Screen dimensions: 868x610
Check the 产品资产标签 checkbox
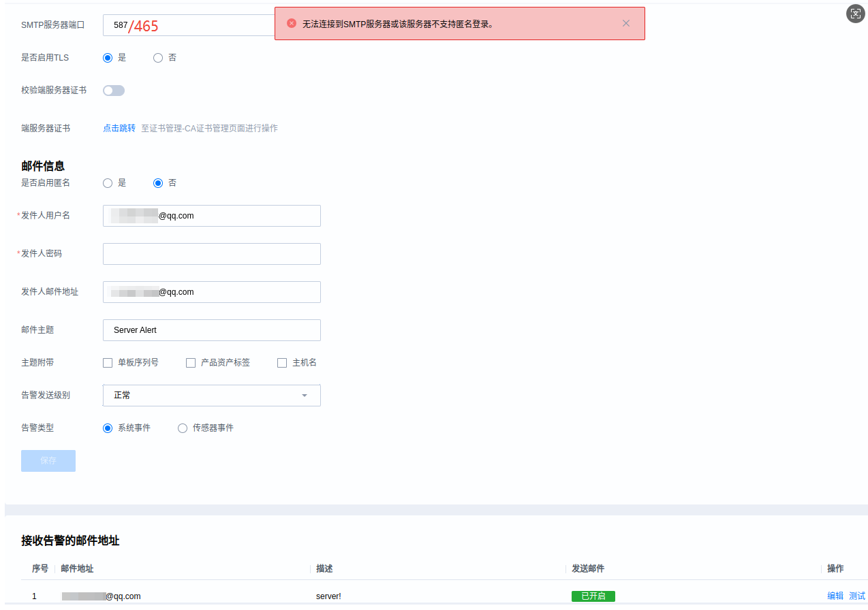coord(191,363)
